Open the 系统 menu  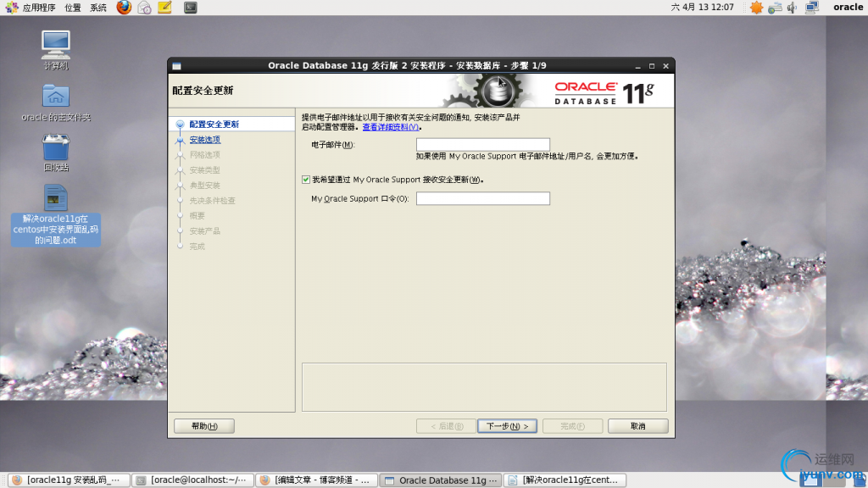(98, 7)
